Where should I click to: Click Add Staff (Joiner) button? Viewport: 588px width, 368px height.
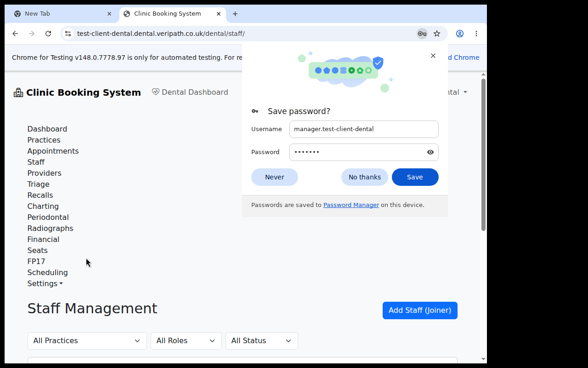click(x=420, y=310)
